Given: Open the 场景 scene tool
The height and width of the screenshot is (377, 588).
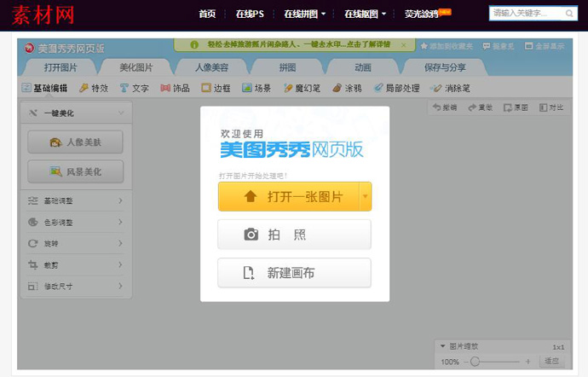Looking at the screenshot, I should pos(258,88).
